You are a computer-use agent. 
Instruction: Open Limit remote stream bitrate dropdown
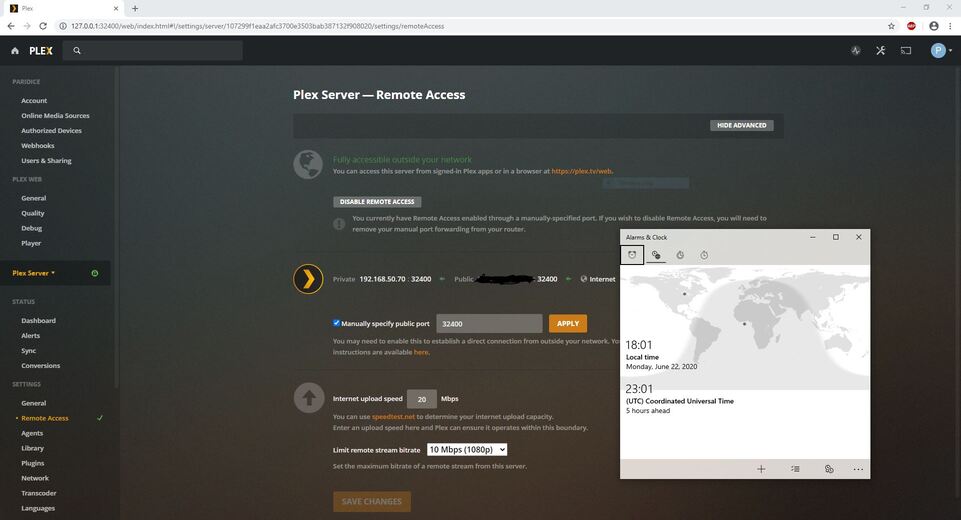click(467, 449)
